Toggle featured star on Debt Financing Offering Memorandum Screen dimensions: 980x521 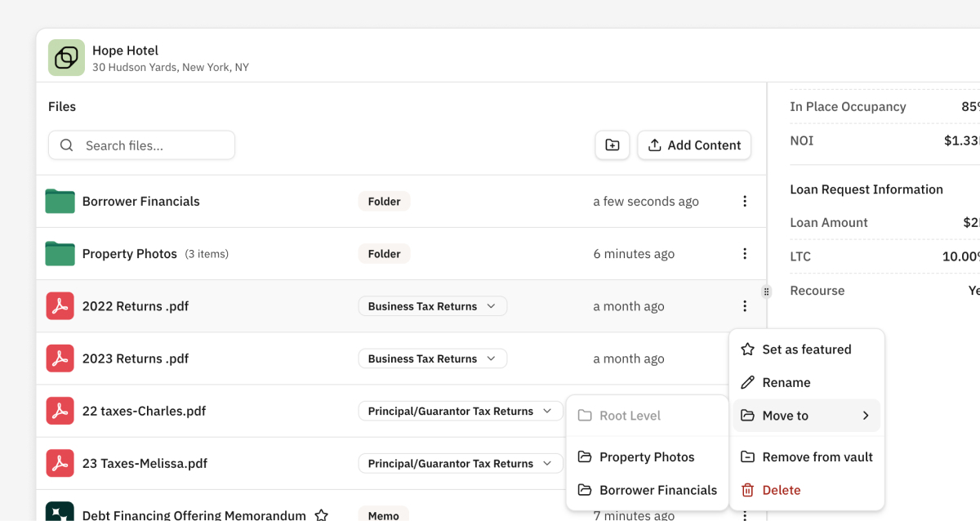pos(322,515)
